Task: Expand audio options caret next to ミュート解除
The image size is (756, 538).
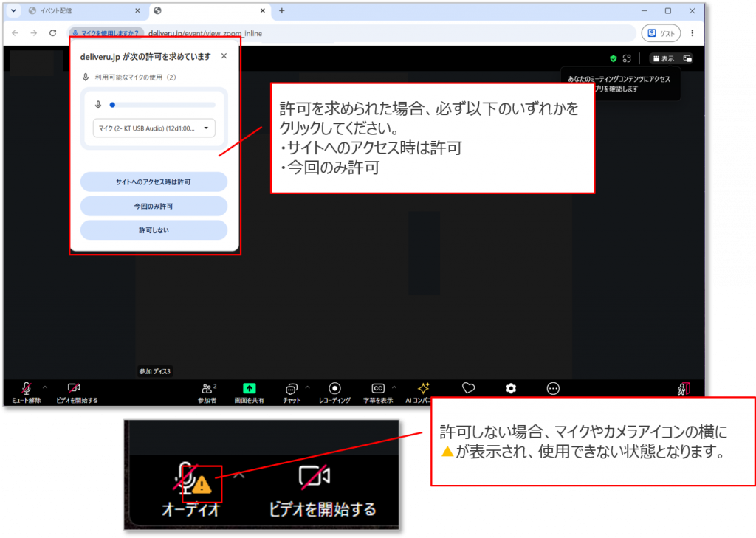Action: 45,387
